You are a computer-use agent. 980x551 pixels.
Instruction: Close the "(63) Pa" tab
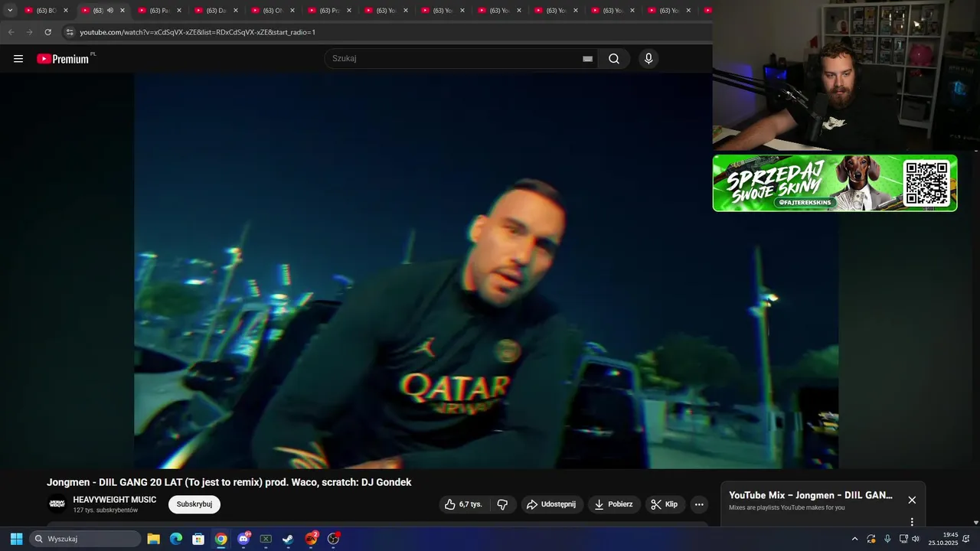click(x=179, y=11)
